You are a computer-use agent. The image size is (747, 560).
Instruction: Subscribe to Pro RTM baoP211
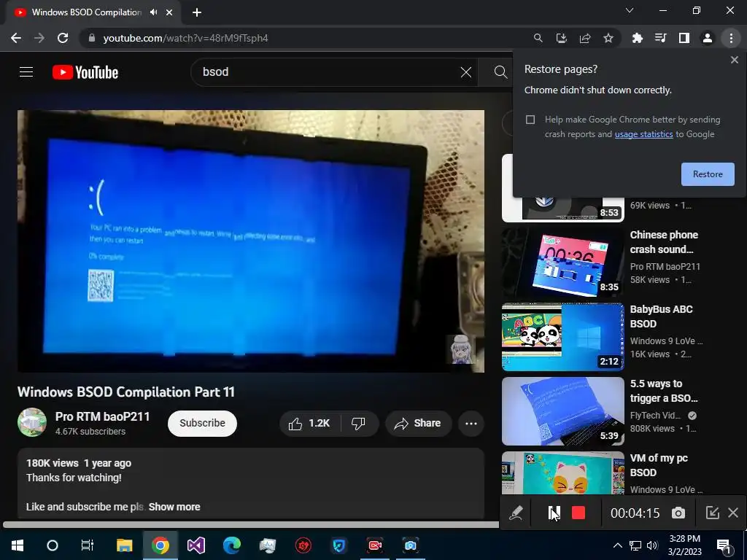(x=202, y=424)
